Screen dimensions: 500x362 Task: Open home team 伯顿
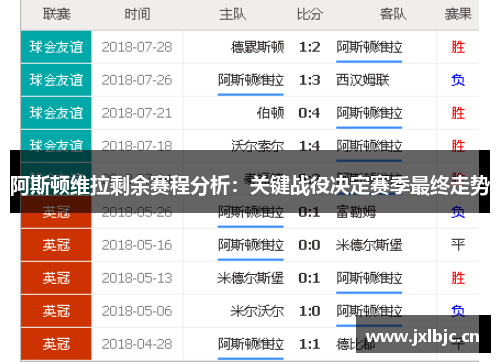[270, 113]
